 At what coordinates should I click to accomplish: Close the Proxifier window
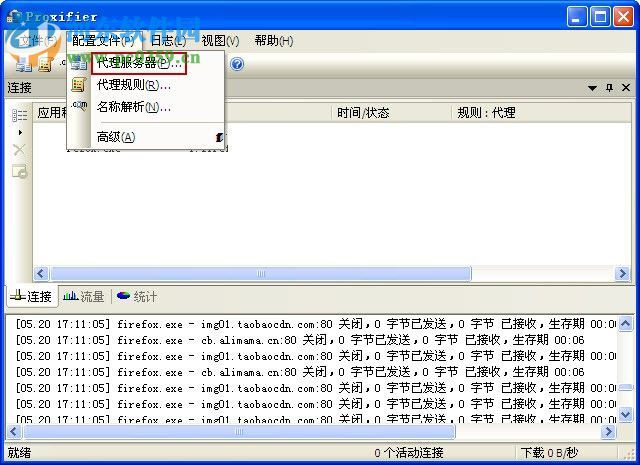point(623,17)
